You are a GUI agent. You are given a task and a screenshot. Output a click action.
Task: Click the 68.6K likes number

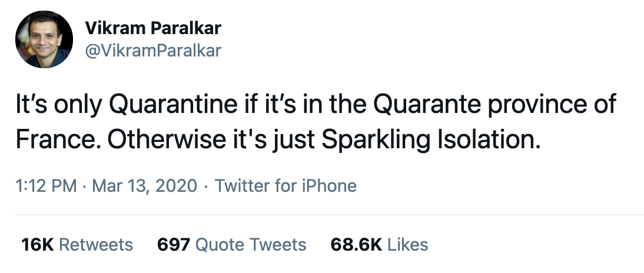coord(357,244)
